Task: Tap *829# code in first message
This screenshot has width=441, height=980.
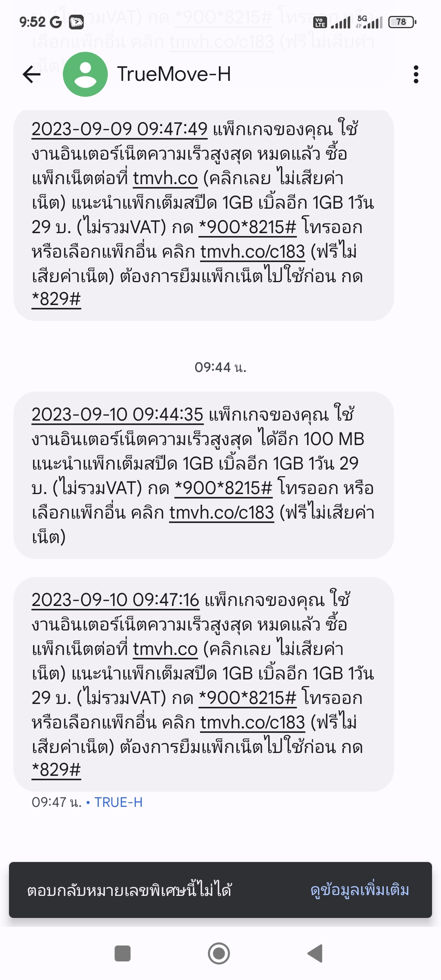Action: tap(56, 299)
